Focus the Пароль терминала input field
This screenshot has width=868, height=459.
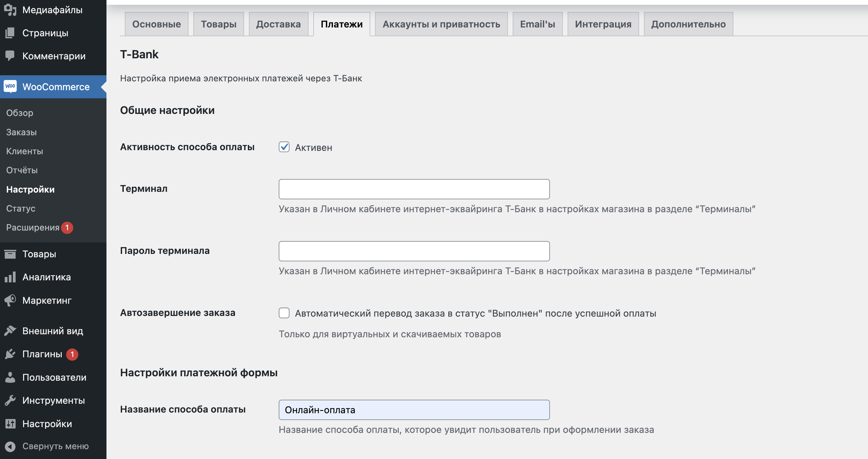click(414, 251)
